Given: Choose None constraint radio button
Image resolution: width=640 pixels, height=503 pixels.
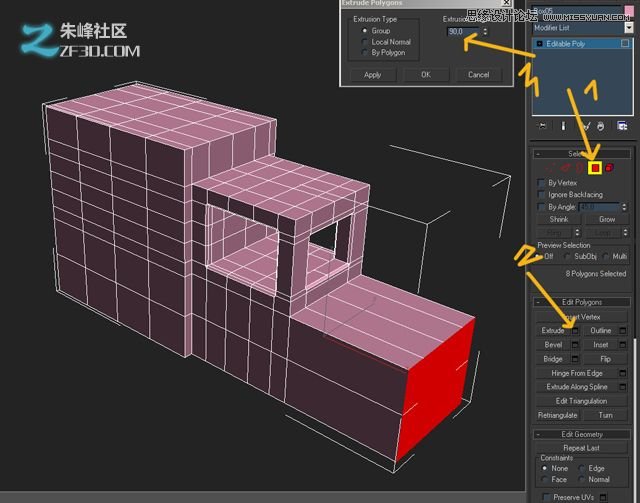Looking at the screenshot, I should tap(544, 468).
